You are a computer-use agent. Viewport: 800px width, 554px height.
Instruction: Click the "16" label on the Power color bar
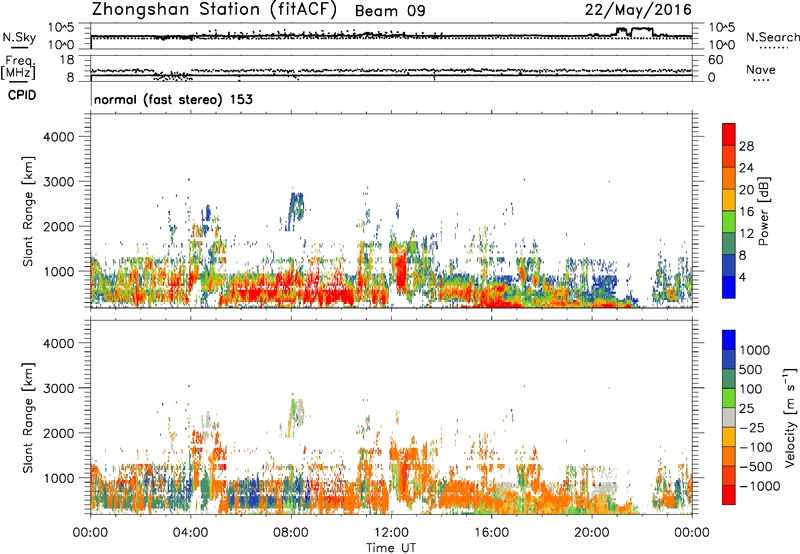(x=746, y=212)
